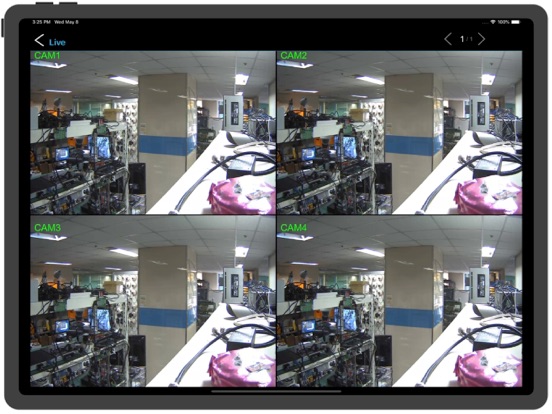The image size is (552, 414).
Task: Select the CAM4 video feed
Action: [x=400, y=301]
